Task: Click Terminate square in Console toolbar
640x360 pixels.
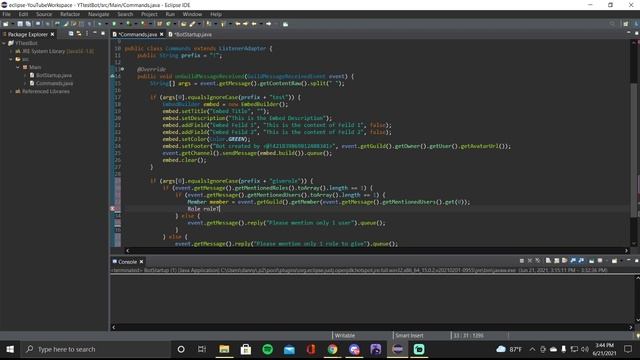Action: point(522,260)
